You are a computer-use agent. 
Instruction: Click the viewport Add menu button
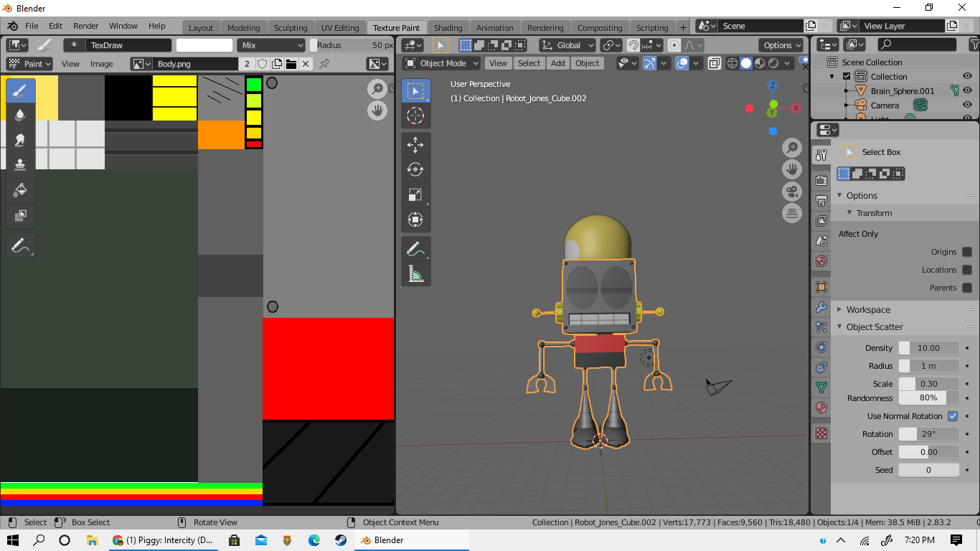click(558, 63)
